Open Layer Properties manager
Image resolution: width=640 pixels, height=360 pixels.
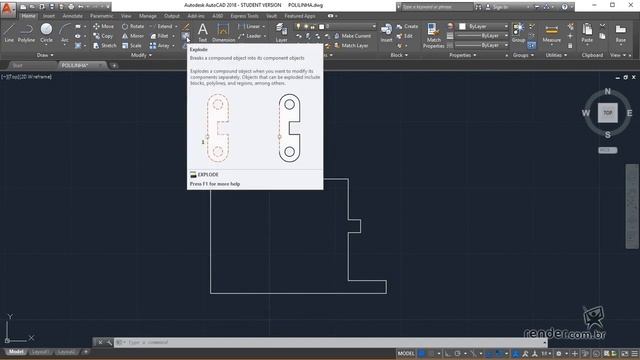point(281,32)
